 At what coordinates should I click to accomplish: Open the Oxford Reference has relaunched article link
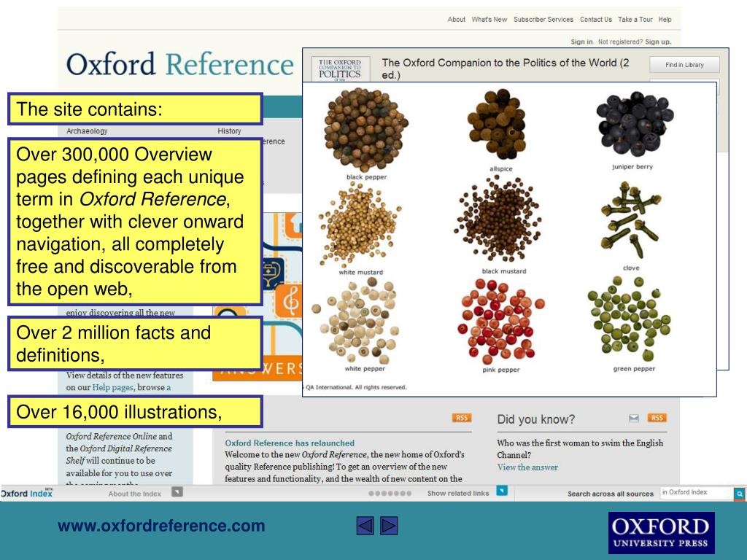(290, 443)
